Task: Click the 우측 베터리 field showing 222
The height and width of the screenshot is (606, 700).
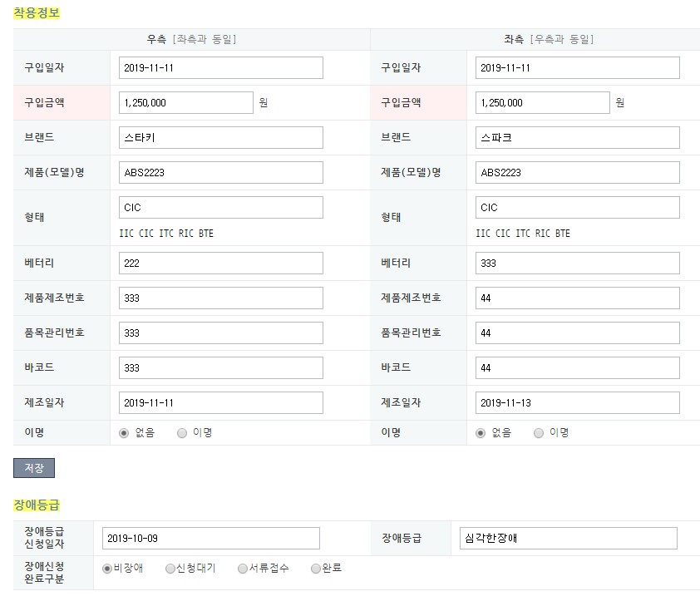Action: click(220, 264)
